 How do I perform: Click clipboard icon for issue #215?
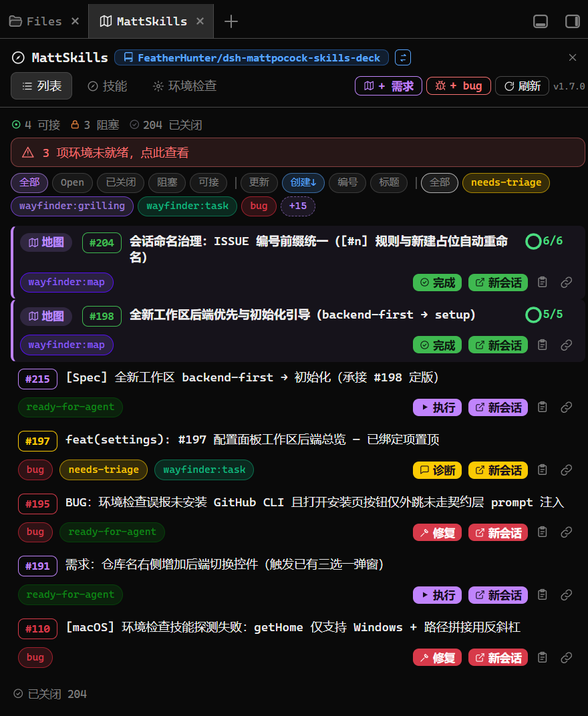point(543,407)
